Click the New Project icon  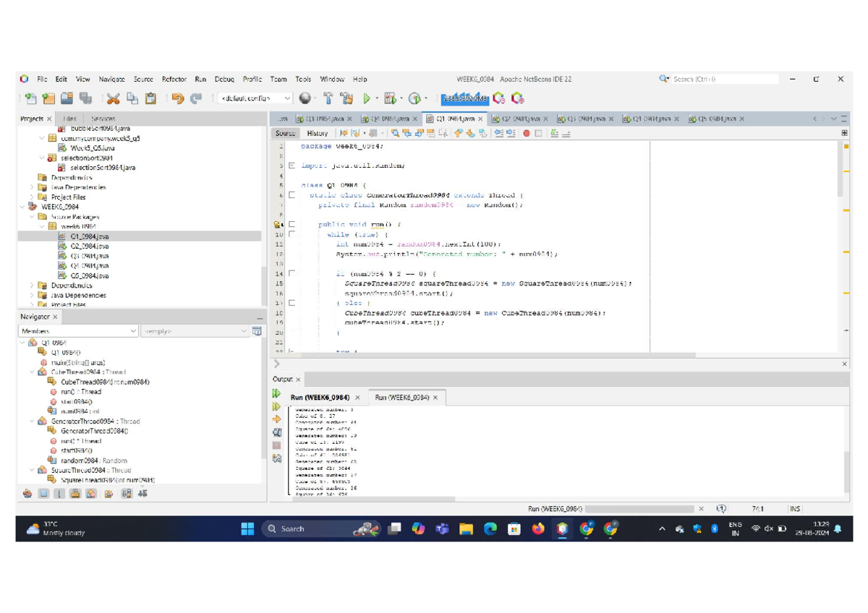[48, 98]
